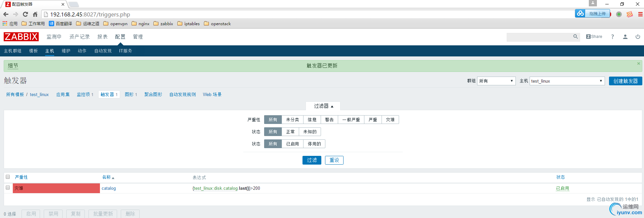Click the ZABBIX logo

(x=21, y=37)
